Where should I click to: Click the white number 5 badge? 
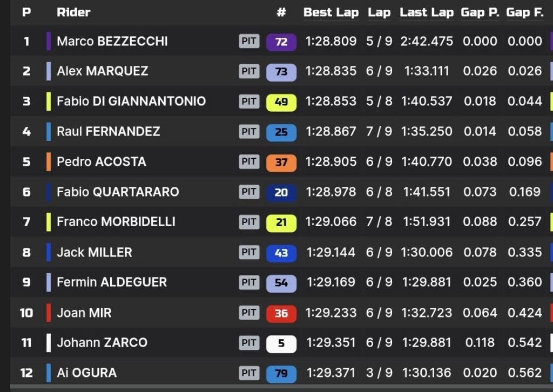pos(281,343)
